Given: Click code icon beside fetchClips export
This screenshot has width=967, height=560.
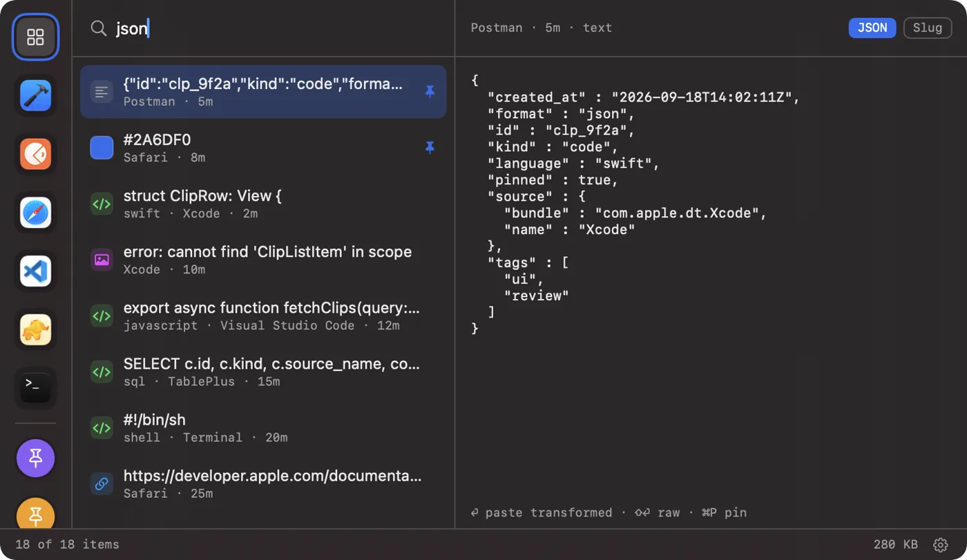Looking at the screenshot, I should (102, 316).
